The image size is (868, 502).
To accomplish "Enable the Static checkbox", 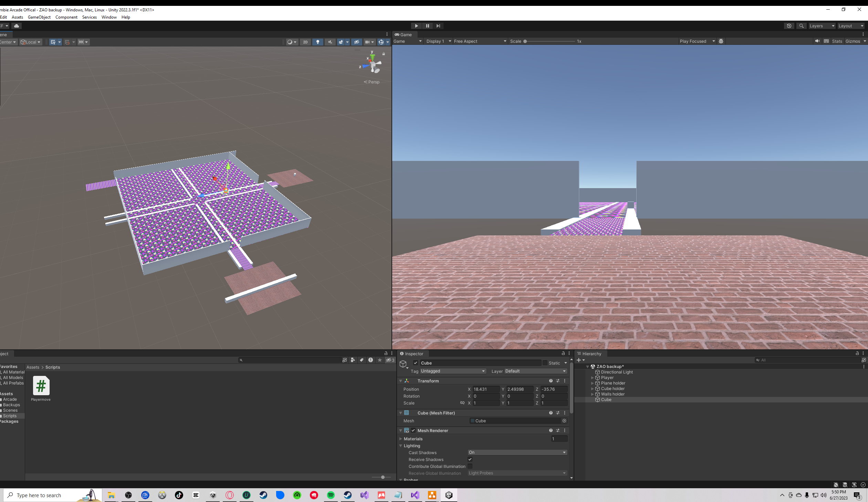I will click(545, 363).
